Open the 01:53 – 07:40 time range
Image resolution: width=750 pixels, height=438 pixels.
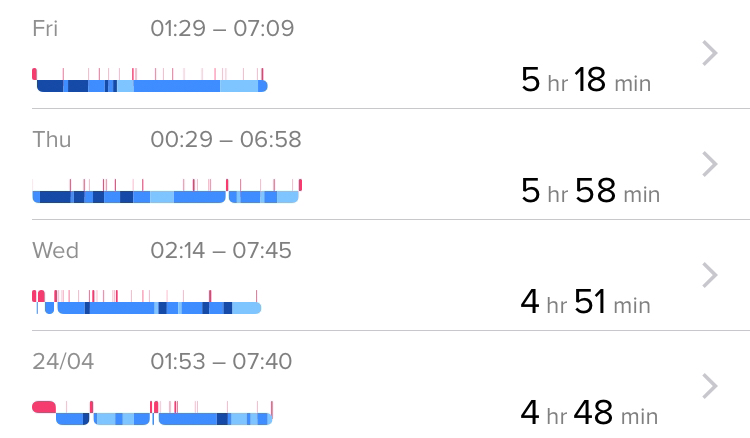pyautogui.click(x=221, y=361)
